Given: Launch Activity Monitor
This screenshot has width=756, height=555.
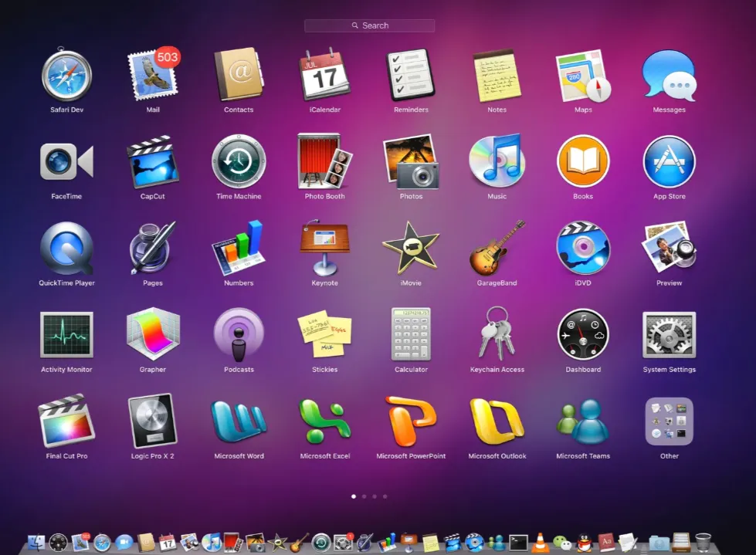Looking at the screenshot, I should click(x=66, y=334).
